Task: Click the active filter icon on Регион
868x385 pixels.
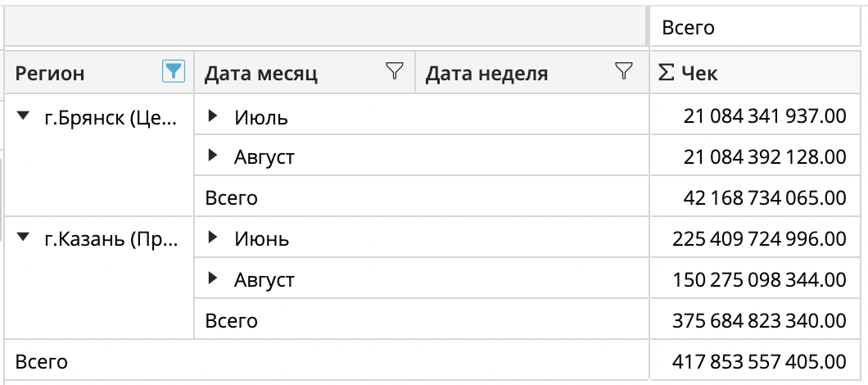Action: point(173,72)
